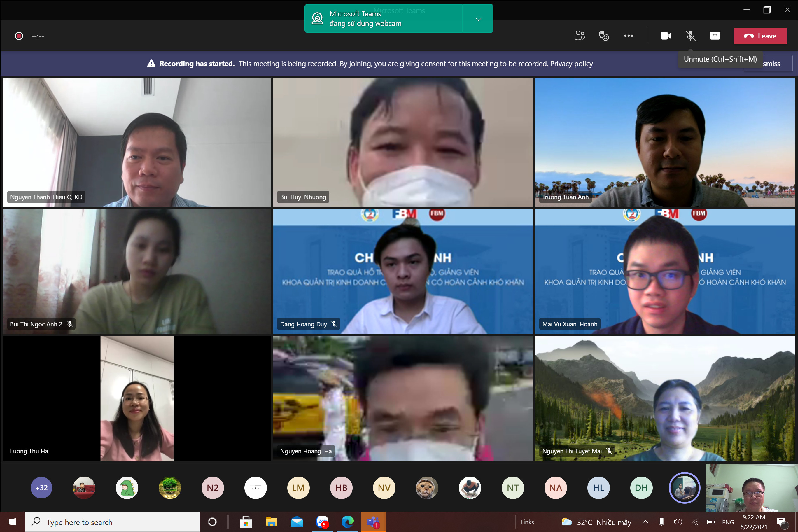Unmute the microphone
This screenshot has width=798, height=532.
coord(690,36)
